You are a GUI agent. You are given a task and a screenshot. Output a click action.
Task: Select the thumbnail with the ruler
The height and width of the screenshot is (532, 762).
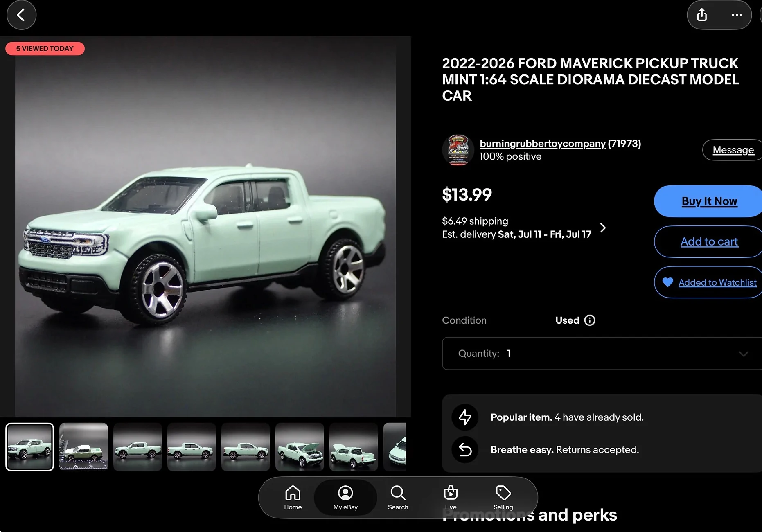pyautogui.click(x=83, y=447)
